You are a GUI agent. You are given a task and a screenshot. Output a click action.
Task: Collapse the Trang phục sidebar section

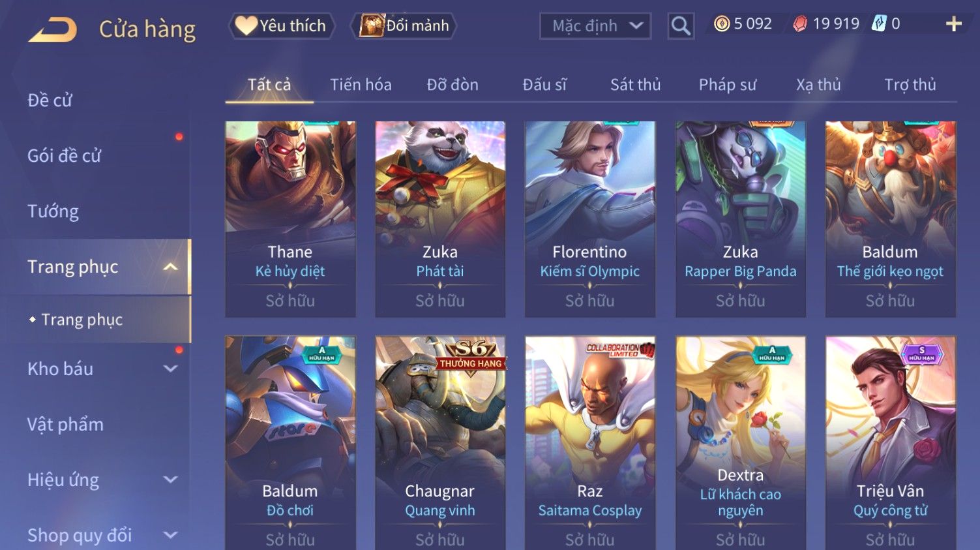tap(170, 267)
